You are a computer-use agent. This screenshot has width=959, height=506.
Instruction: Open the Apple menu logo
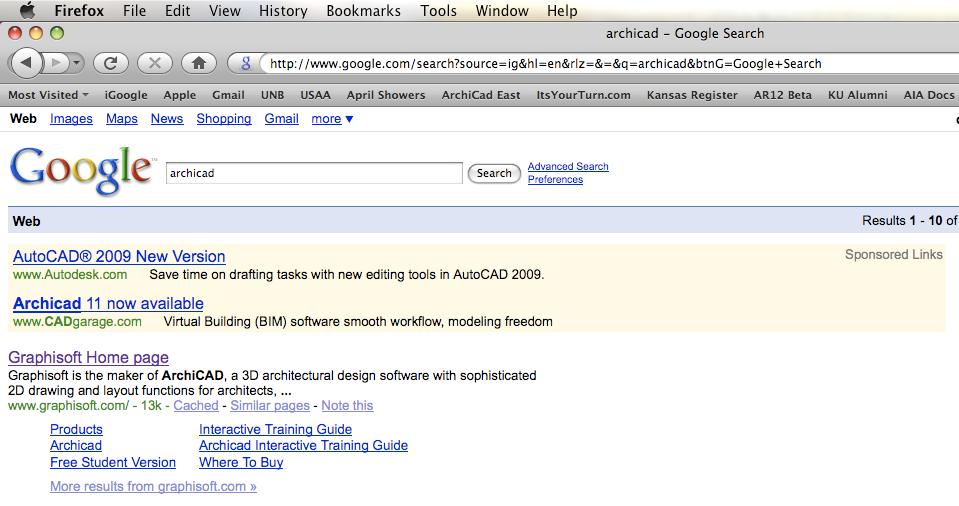click(x=27, y=11)
